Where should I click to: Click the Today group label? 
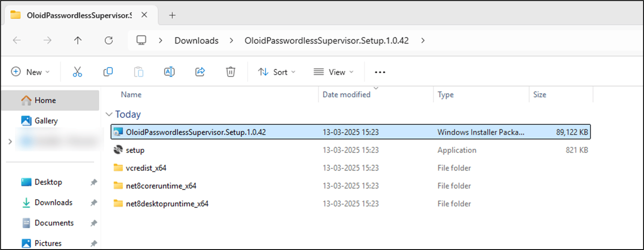[128, 115]
